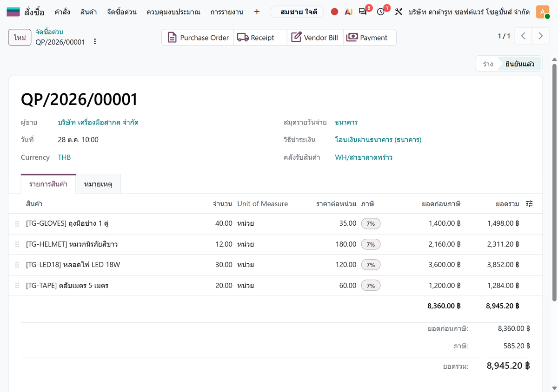Open the user avatar menu
The height and width of the screenshot is (392, 558).
click(x=543, y=12)
